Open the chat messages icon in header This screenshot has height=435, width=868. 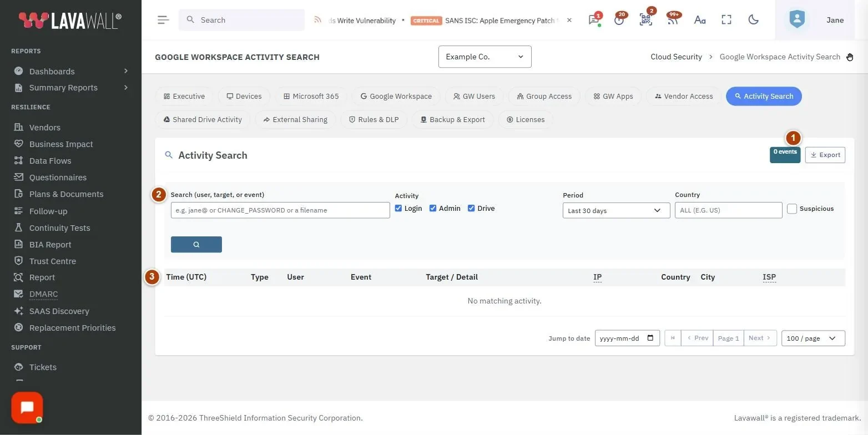pyautogui.click(x=594, y=20)
